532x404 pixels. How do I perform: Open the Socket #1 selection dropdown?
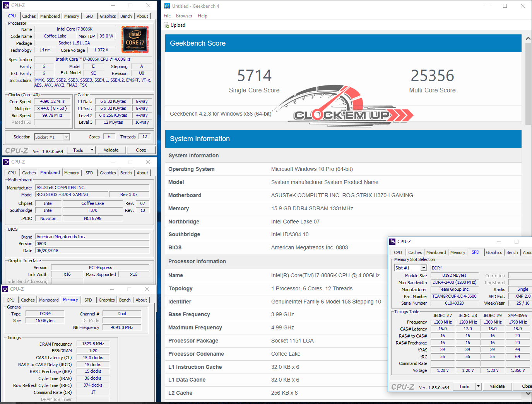[x=67, y=137]
